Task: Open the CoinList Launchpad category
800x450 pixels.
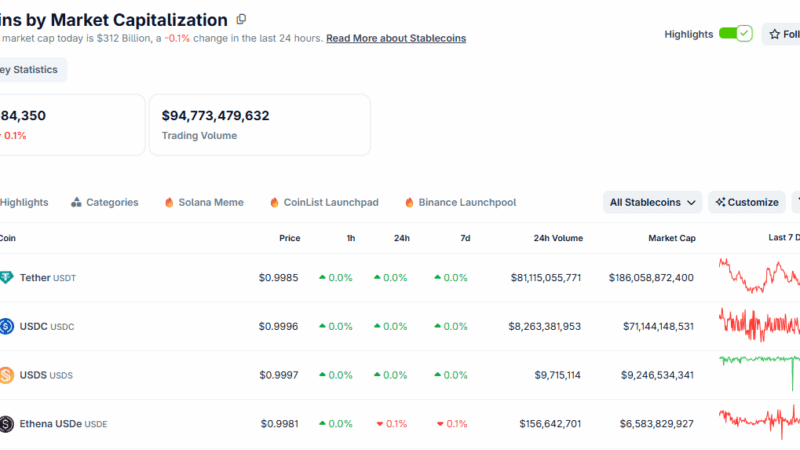Action: [324, 203]
